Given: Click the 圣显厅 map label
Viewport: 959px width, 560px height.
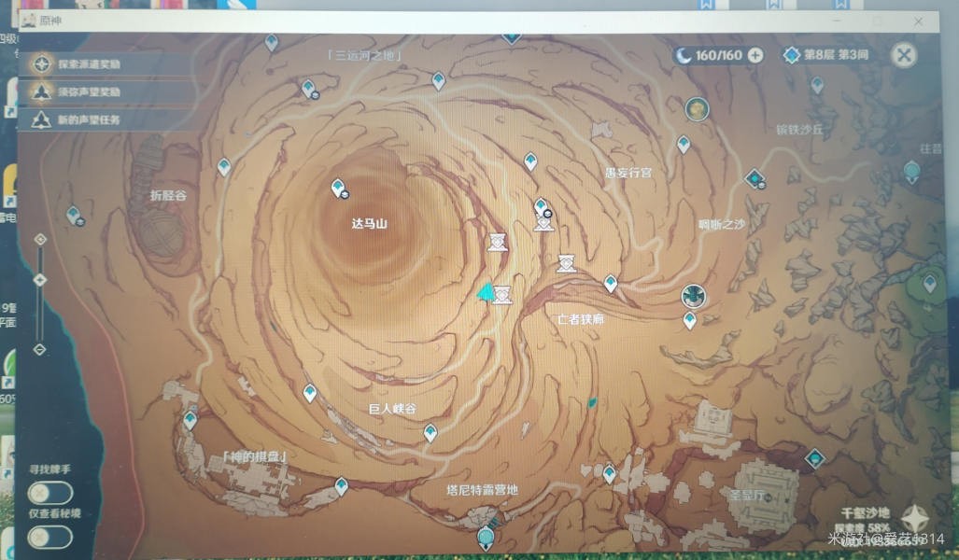Looking at the screenshot, I should [x=747, y=495].
